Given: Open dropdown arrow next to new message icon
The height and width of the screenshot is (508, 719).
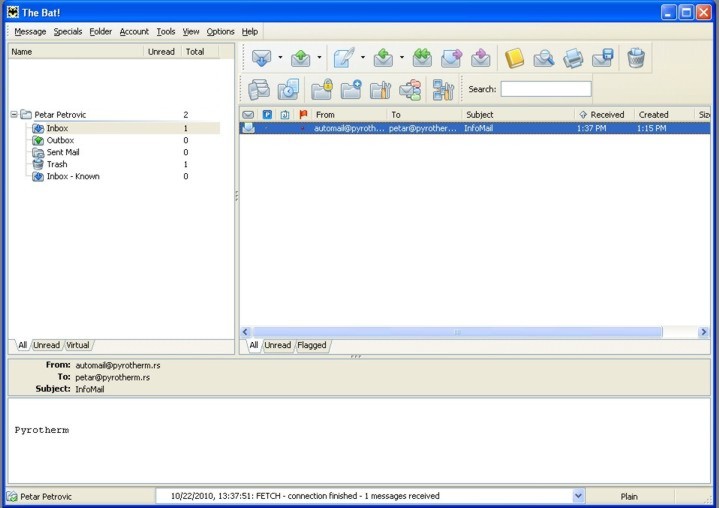Looking at the screenshot, I should click(363, 58).
